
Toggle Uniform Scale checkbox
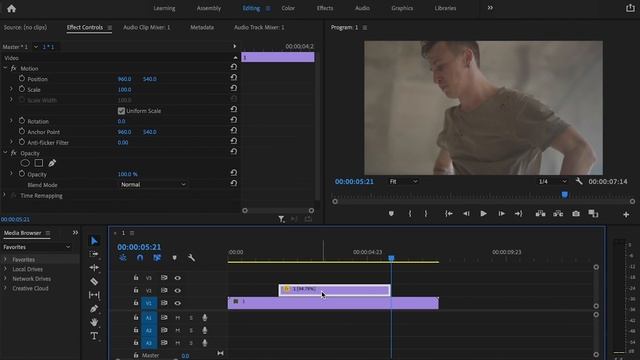[121, 111]
